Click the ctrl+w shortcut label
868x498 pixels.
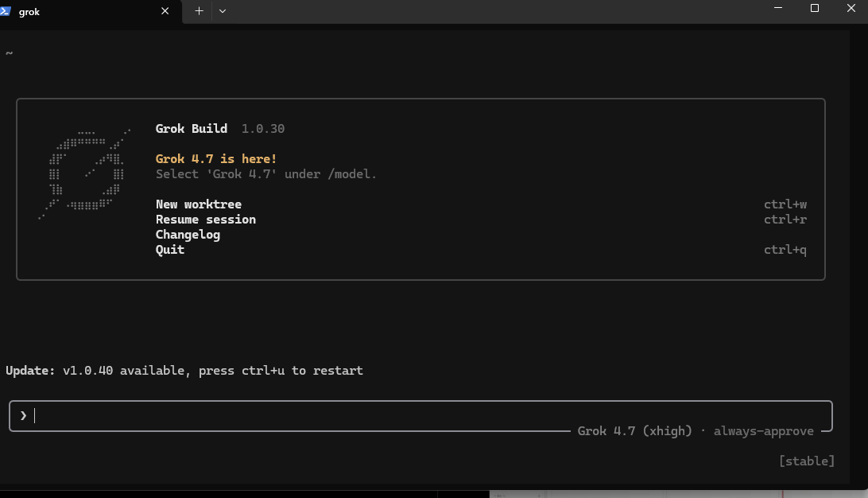(x=785, y=204)
